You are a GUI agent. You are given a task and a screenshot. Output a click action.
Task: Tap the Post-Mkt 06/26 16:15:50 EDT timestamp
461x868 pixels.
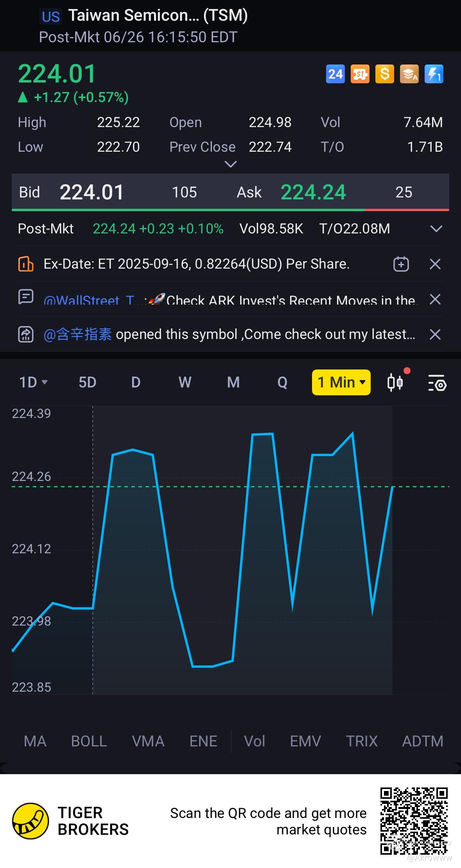pyautogui.click(x=138, y=37)
